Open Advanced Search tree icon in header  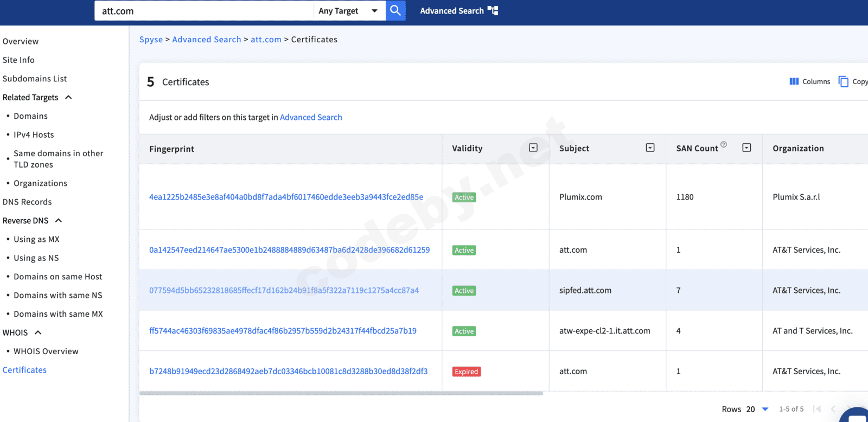click(493, 10)
